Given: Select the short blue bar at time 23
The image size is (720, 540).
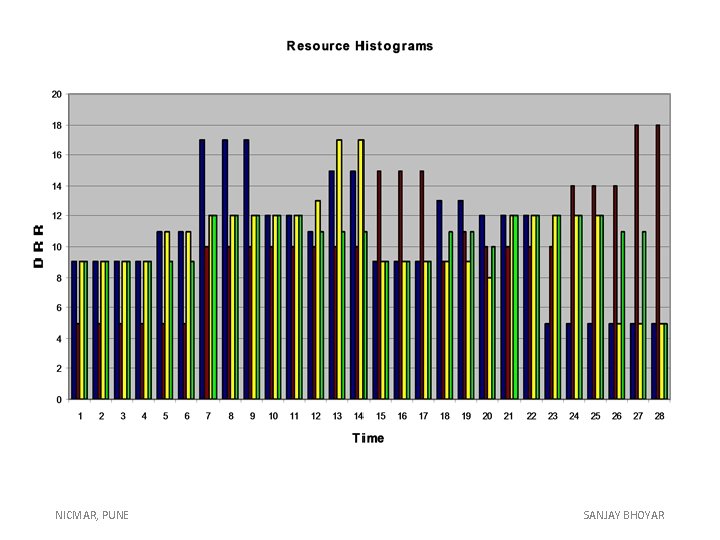Looking at the screenshot, I should point(547,361).
